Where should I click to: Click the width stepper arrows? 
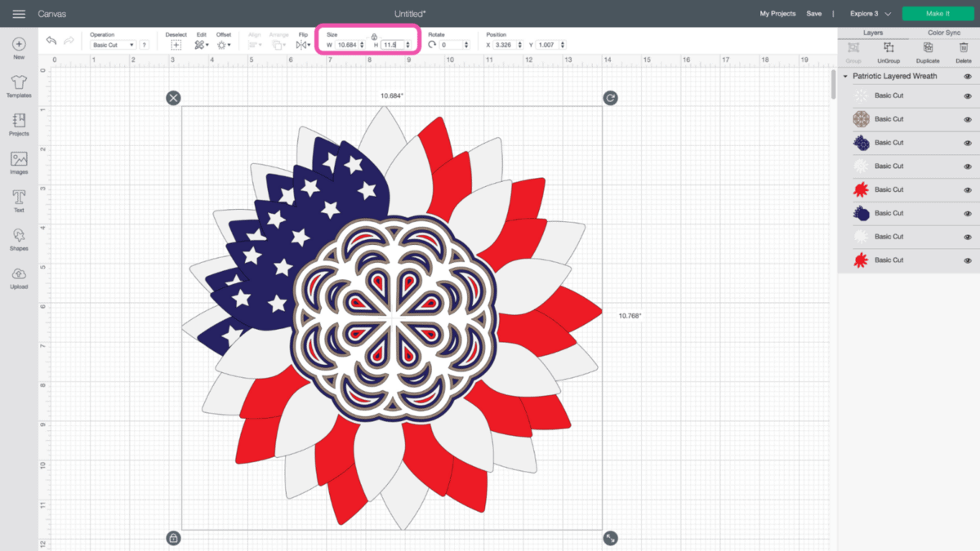click(362, 45)
